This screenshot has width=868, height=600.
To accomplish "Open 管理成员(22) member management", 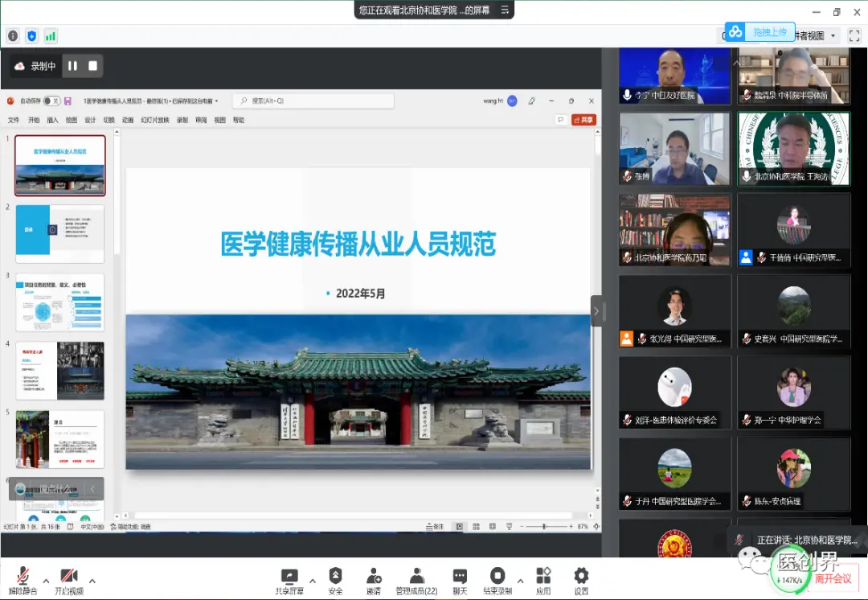I will click(x=416, y=581).
